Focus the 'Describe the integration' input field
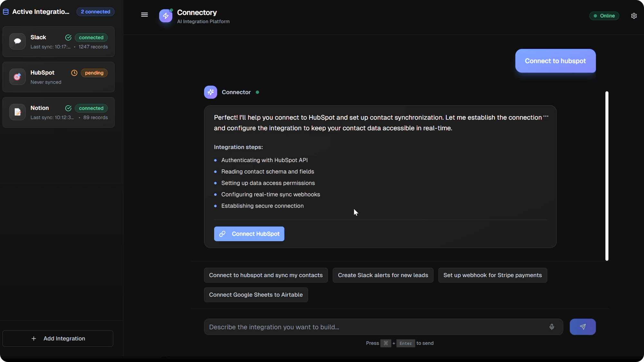The image size is (644, 362). click(377, 327)
